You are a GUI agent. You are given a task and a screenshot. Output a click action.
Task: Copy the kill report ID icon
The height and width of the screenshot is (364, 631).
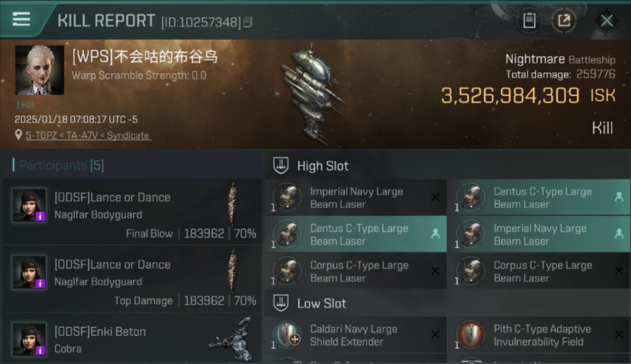tap(248, 22)
